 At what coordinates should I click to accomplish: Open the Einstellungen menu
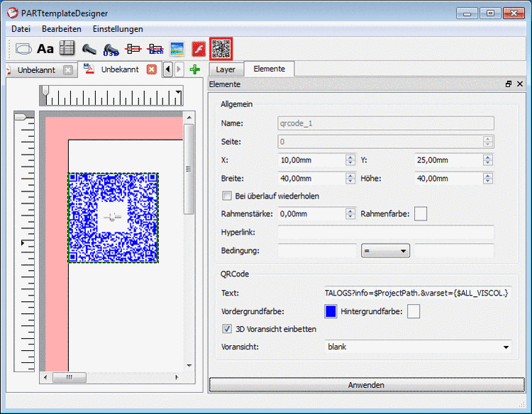(x=118, y=29)
